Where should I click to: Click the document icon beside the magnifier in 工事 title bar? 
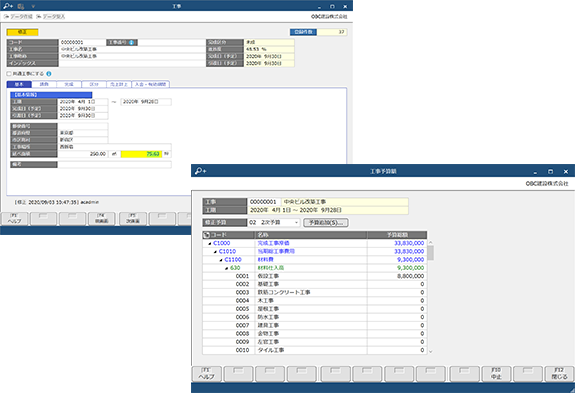[21, 6]
